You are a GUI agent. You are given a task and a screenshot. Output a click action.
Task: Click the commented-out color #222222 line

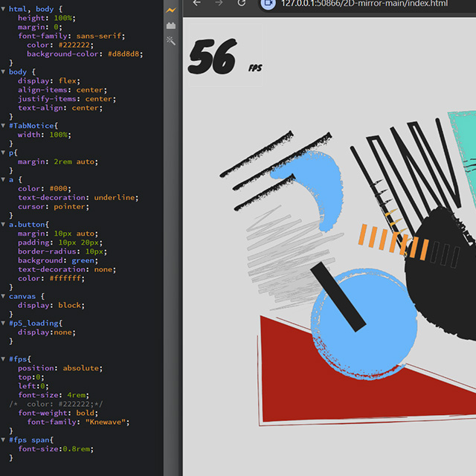[x=56, y=404]
